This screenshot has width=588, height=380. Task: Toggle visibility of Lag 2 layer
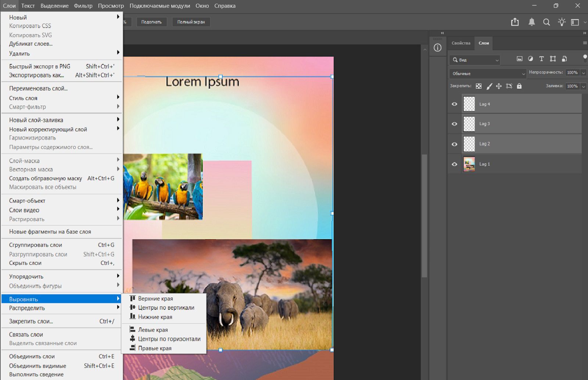(454, 144)
